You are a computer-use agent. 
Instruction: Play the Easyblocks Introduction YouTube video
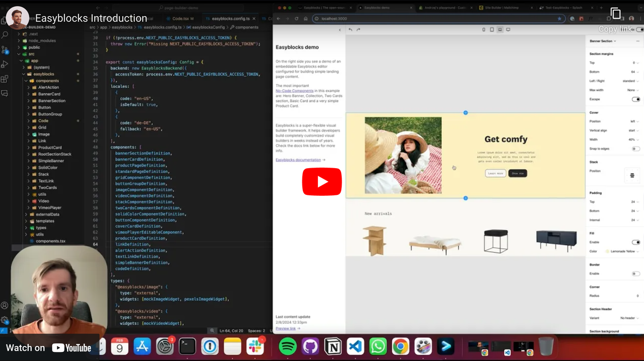tap(322, 181)
